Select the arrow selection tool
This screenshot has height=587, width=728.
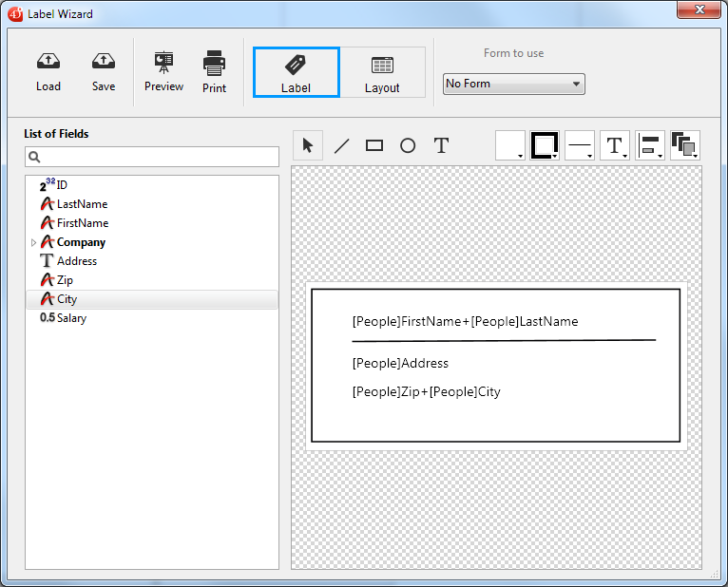point(308,145)
